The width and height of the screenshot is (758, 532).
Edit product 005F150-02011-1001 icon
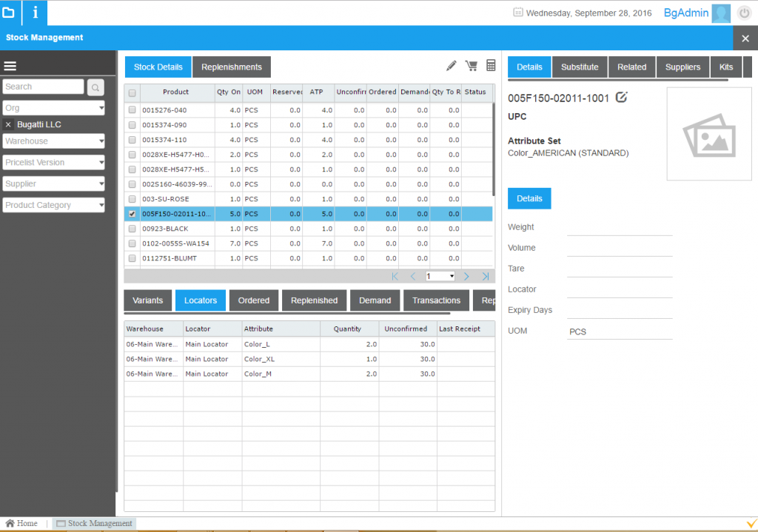[x=622, y=98]
